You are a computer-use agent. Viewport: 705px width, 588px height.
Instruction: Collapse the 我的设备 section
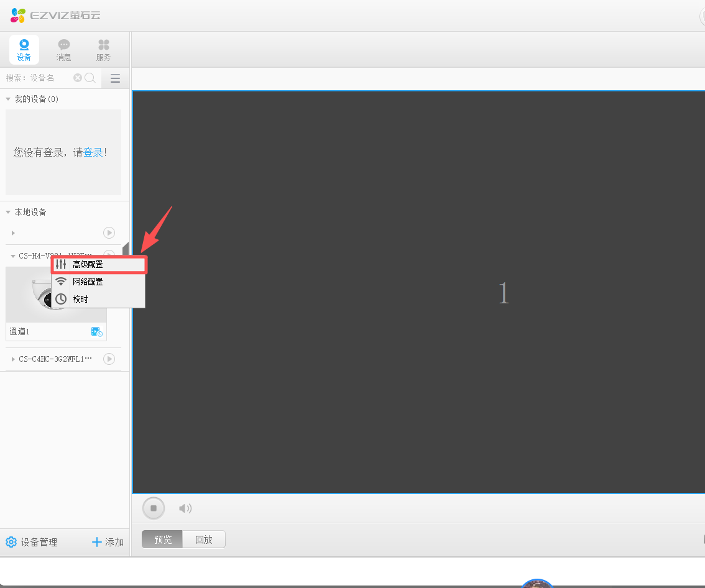(8, 99)
